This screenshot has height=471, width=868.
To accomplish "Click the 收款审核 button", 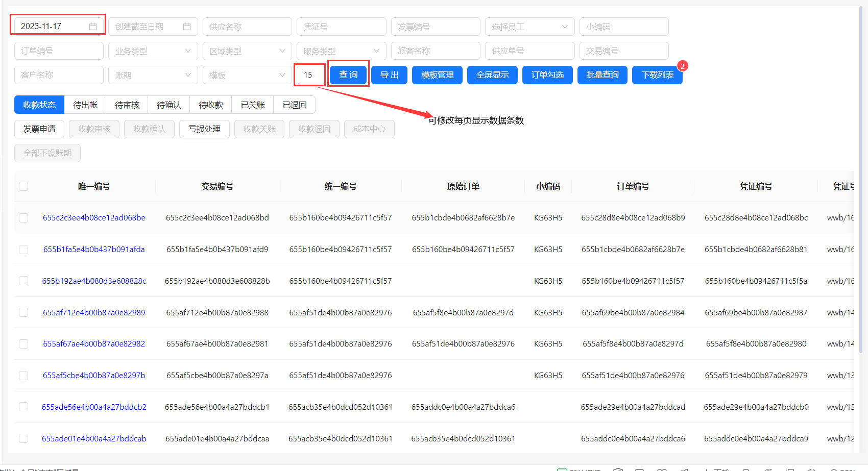I will coord(94,129).
